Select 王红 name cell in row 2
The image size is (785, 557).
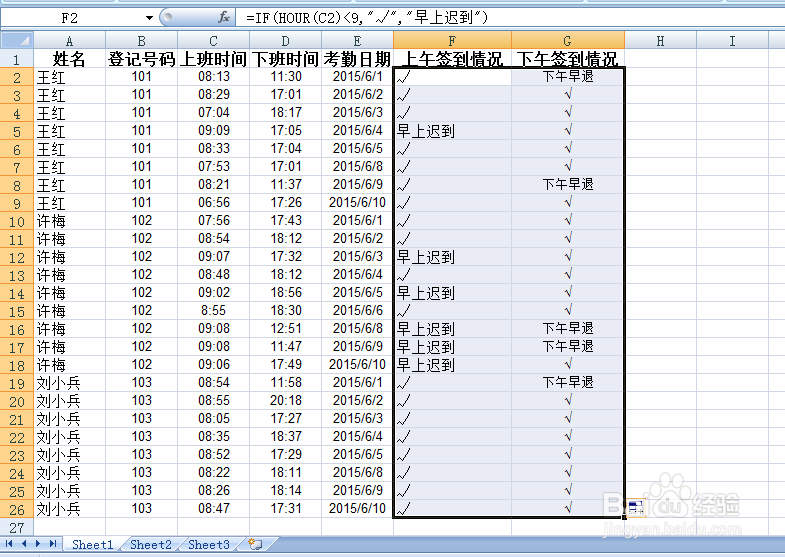pyautogui.click(x=70, y=77)
